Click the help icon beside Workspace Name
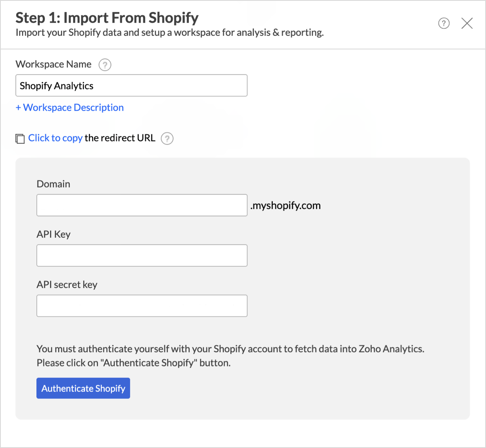Screen dimensions: 486x448 tap(105, 65)
